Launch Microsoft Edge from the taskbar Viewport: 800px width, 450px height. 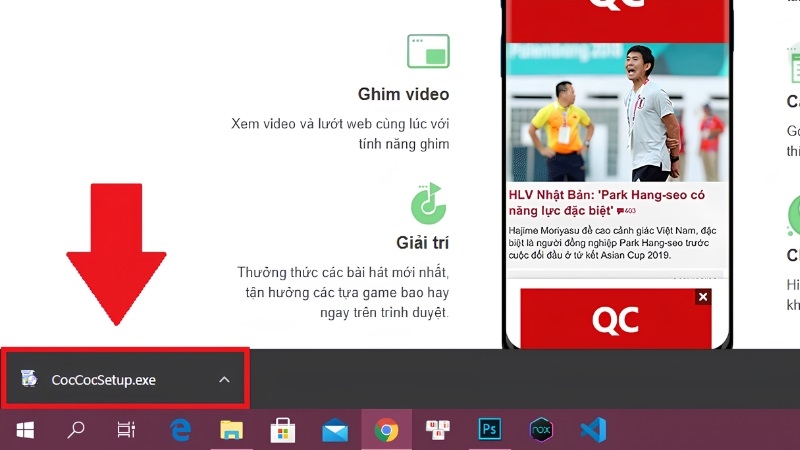click(181, 430)
